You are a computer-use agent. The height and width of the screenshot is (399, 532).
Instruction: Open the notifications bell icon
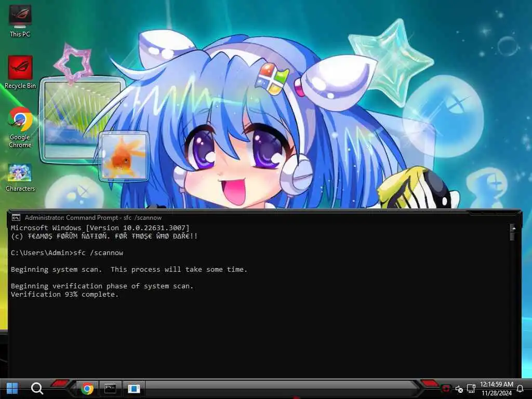tap(520, 389)
